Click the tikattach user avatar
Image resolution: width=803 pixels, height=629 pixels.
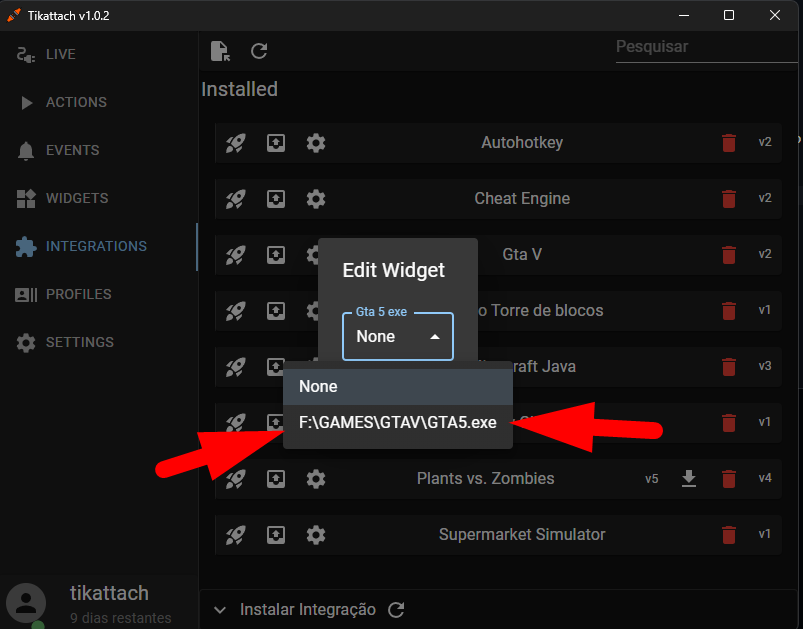pyautogui.click(x=26, y=603)
